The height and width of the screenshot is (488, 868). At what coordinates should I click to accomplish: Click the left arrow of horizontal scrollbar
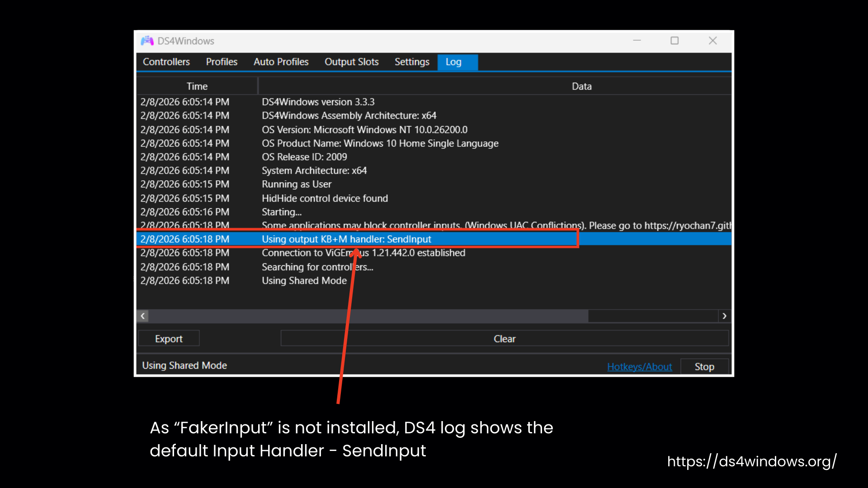(143, 316)
